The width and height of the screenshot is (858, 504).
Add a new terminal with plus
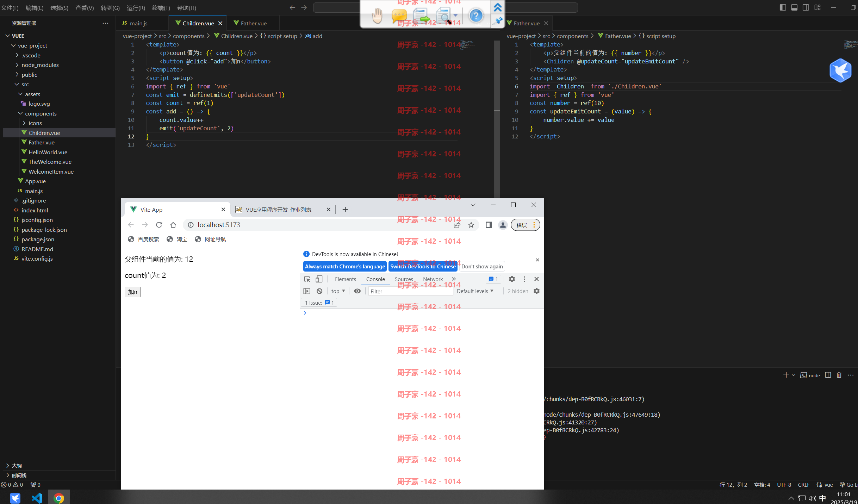tap(786, 375)
